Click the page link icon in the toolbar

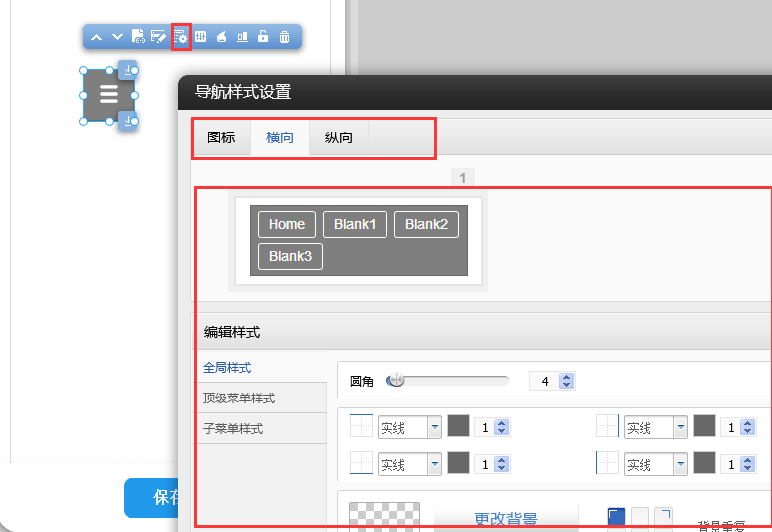[138, 37]
